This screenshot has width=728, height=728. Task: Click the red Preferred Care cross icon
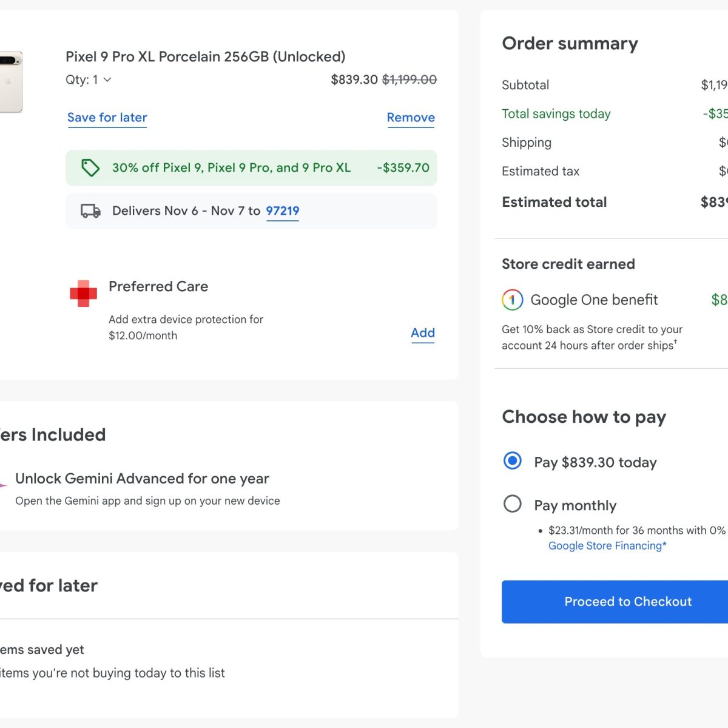pyautogui.click(x=84, y=294)
